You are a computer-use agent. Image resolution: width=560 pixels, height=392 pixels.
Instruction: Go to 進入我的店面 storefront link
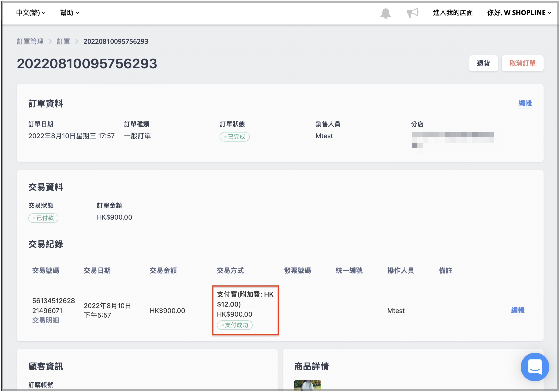(453, 13)
